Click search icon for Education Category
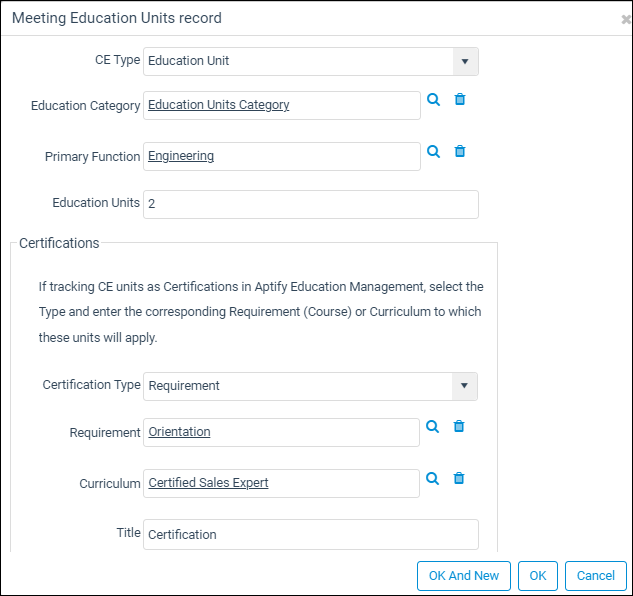This screenshot has width=633, height=596. coord(434,99)
